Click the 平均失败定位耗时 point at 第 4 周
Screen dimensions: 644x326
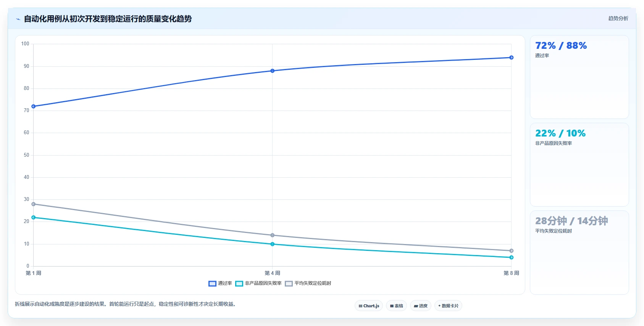pos(272,235)
